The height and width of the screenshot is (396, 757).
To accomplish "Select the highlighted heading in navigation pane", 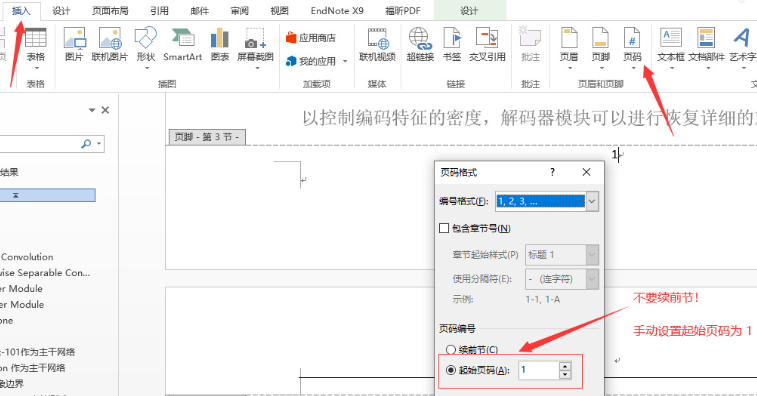I will tap(48, 195).
